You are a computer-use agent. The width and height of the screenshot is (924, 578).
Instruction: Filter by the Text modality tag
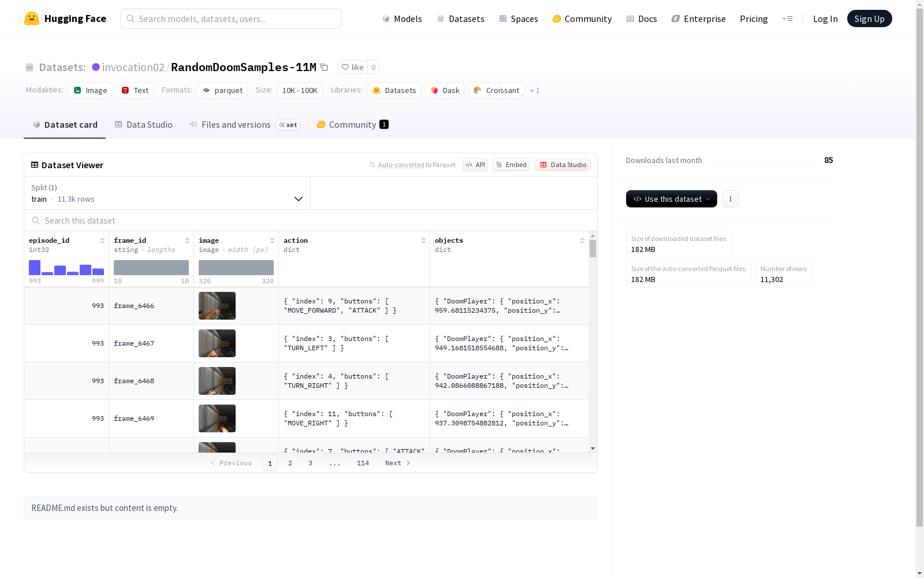coord(135,90)
